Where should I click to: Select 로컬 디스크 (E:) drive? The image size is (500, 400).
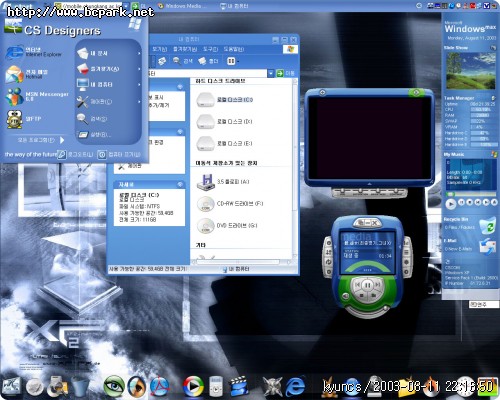225,143
